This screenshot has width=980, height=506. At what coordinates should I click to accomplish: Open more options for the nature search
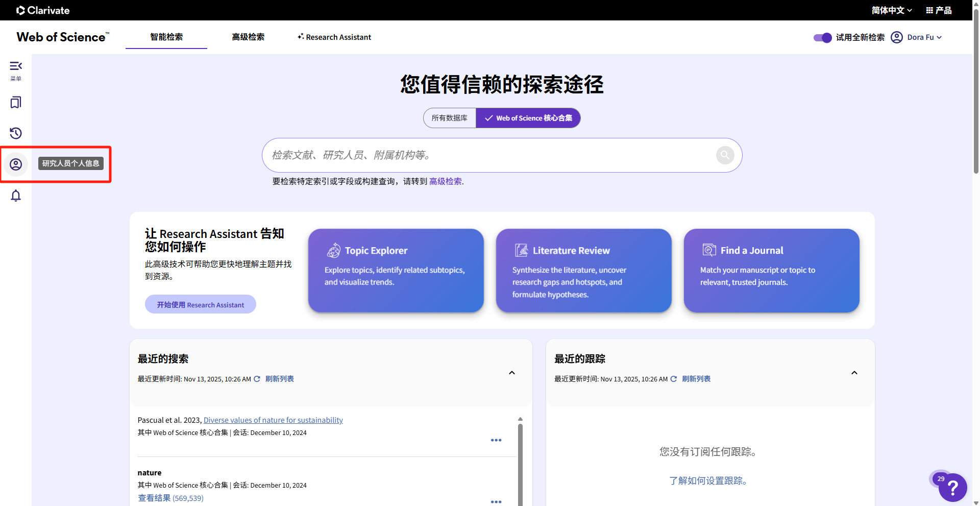click(496, 502)
